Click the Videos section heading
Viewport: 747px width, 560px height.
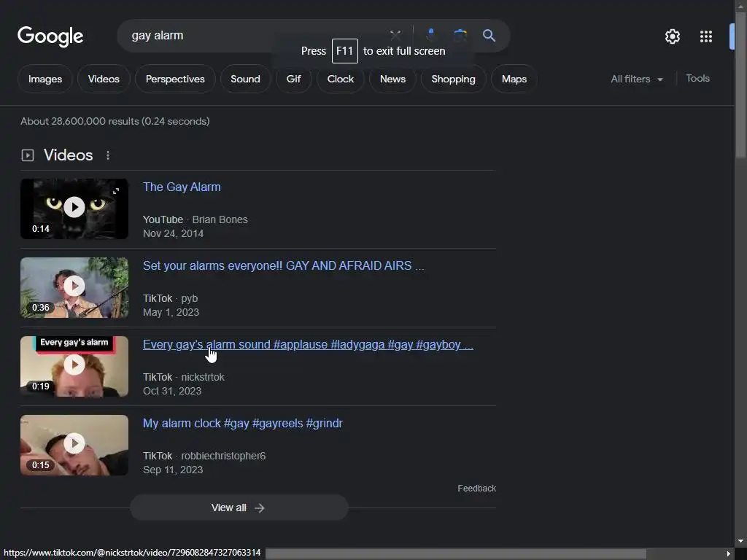(x=68, y=155)
